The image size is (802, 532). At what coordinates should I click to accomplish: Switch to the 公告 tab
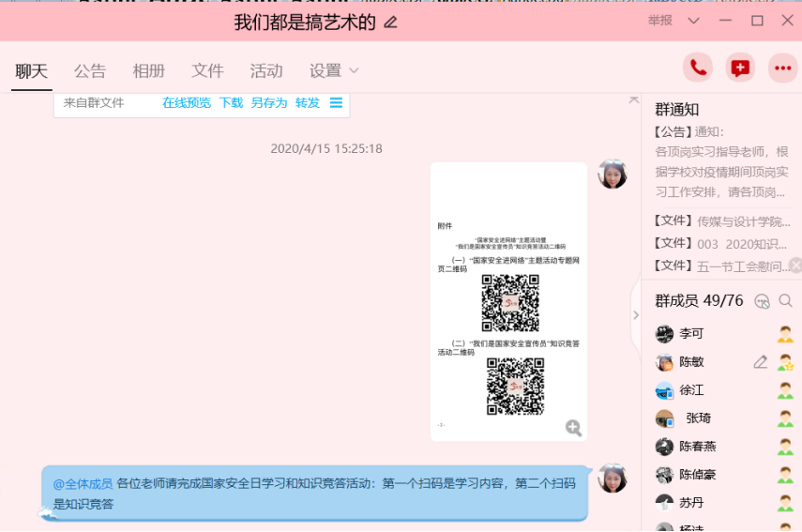[90, 70]
